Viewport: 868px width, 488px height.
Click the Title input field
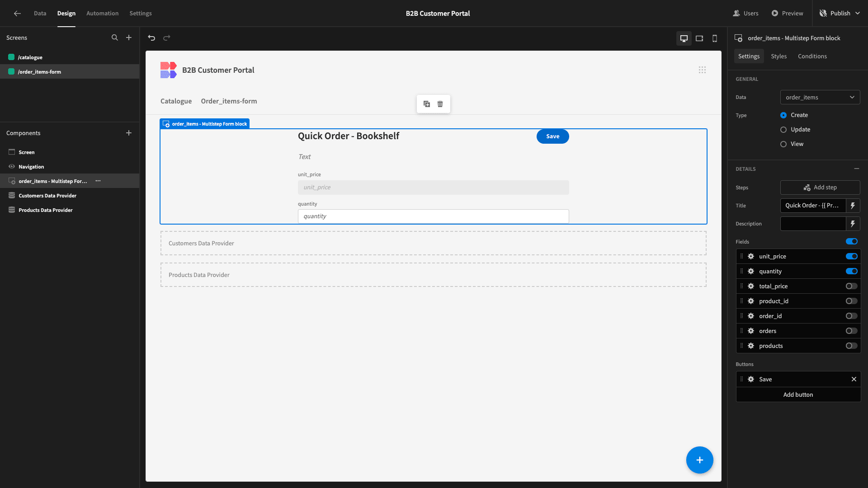click(813, 206)
